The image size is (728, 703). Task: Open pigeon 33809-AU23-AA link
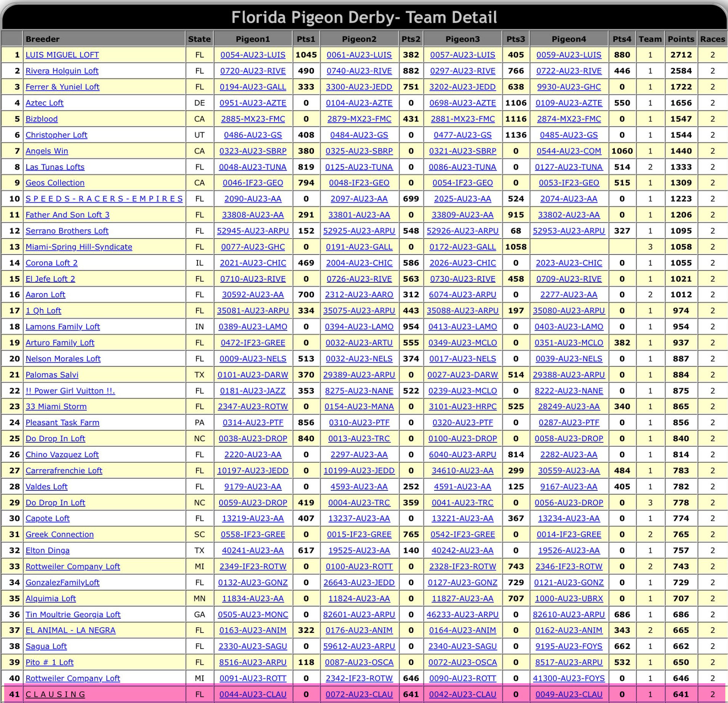(x=462, y=215)
